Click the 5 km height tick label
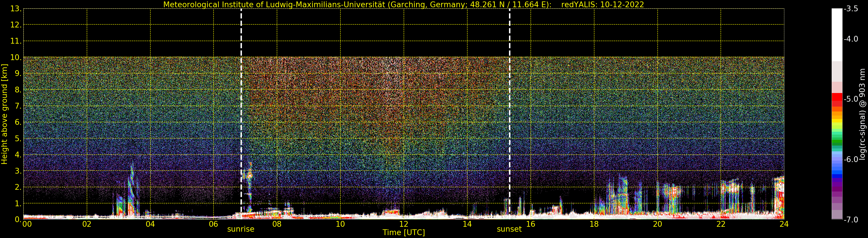 (18, 138)
